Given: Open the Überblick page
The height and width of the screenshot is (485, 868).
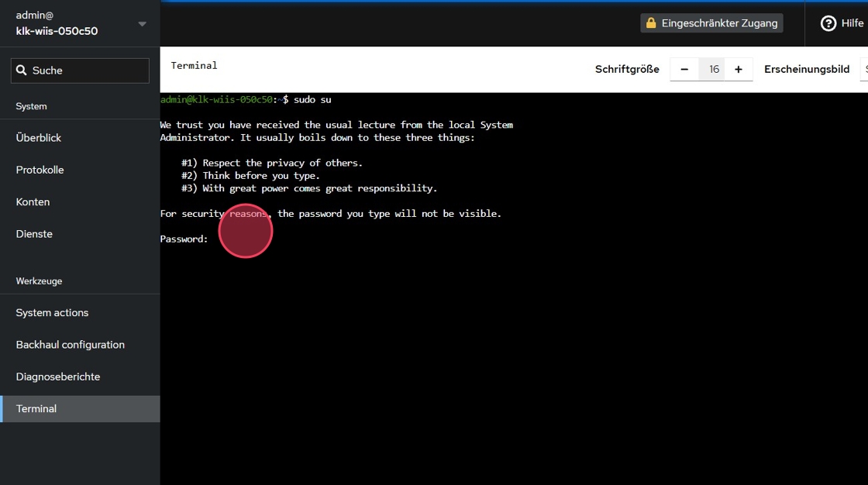Looking at the screenshot, I should pos(39,138).
